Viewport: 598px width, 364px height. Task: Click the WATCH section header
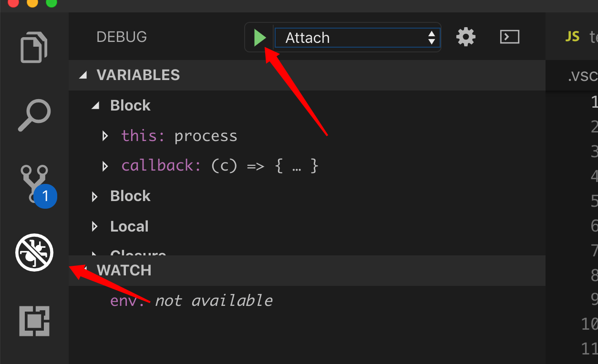[x=124, y=270]
